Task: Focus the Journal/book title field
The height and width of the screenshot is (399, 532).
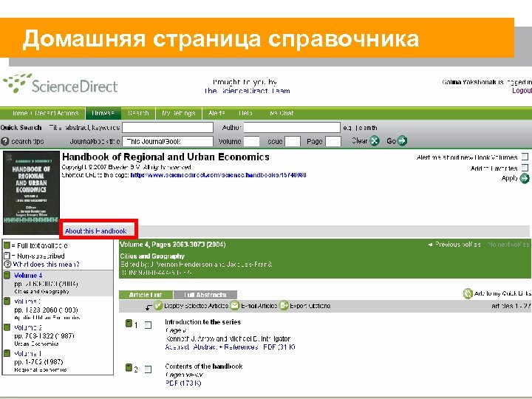Action: 168,141
